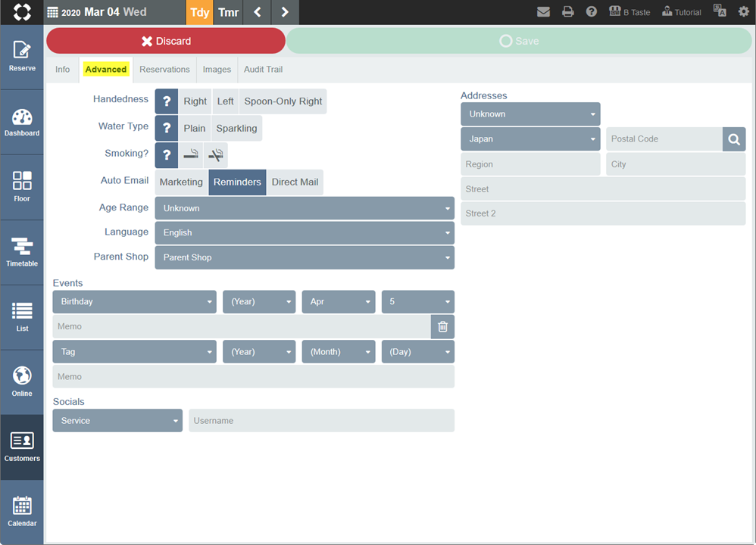This screenshot has height=545, width=756.
Task: Click the printer icon in top bar
Action: coord(568,12)
